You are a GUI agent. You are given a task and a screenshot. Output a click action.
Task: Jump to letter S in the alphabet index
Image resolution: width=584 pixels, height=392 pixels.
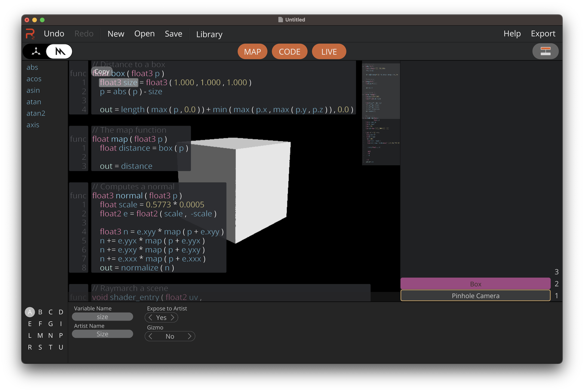pos(40,347)
